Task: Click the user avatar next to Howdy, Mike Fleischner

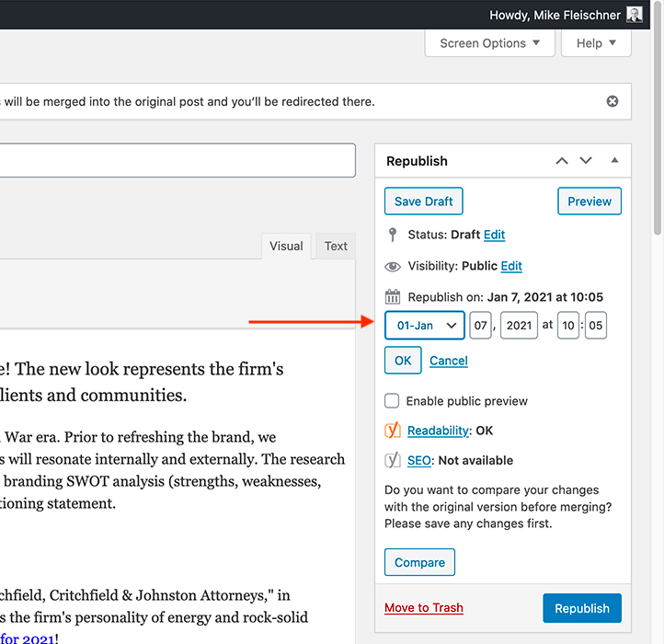Action: (x=635, y=15)
